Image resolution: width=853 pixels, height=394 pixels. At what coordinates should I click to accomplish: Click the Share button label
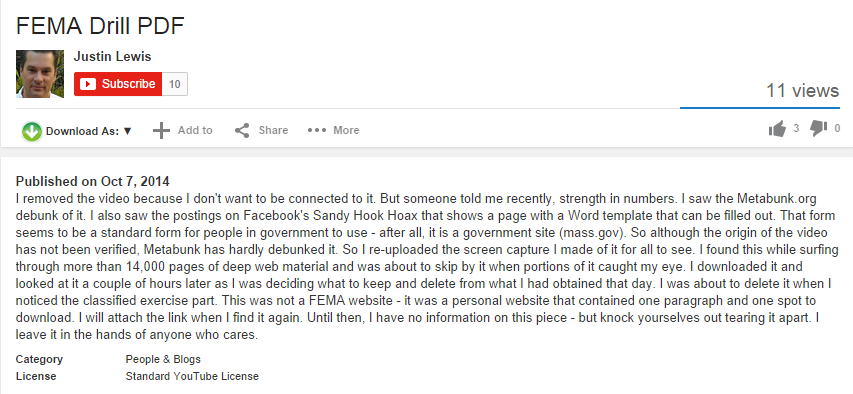273,131
